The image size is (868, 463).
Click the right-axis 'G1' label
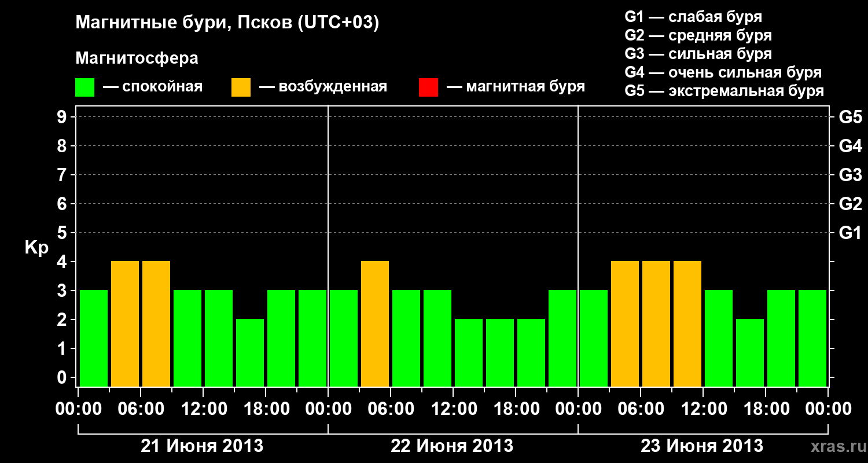pyautogui.click(x=850, y=233)
